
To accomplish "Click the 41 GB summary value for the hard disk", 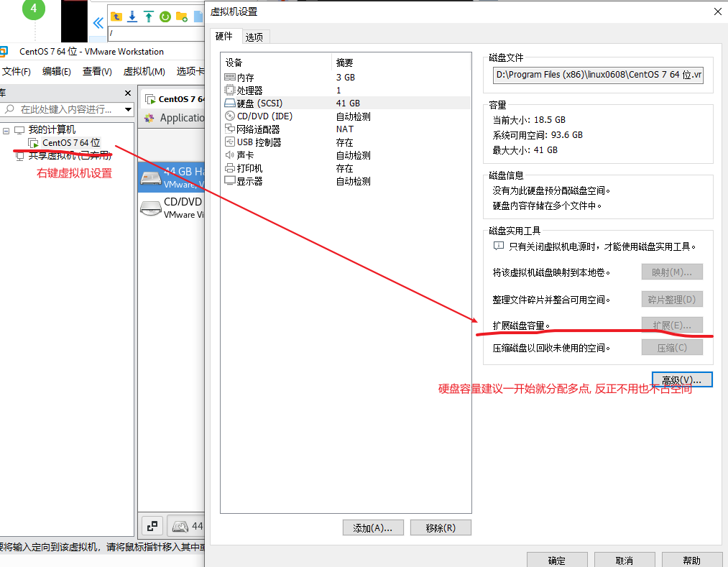I will [348, 103].
